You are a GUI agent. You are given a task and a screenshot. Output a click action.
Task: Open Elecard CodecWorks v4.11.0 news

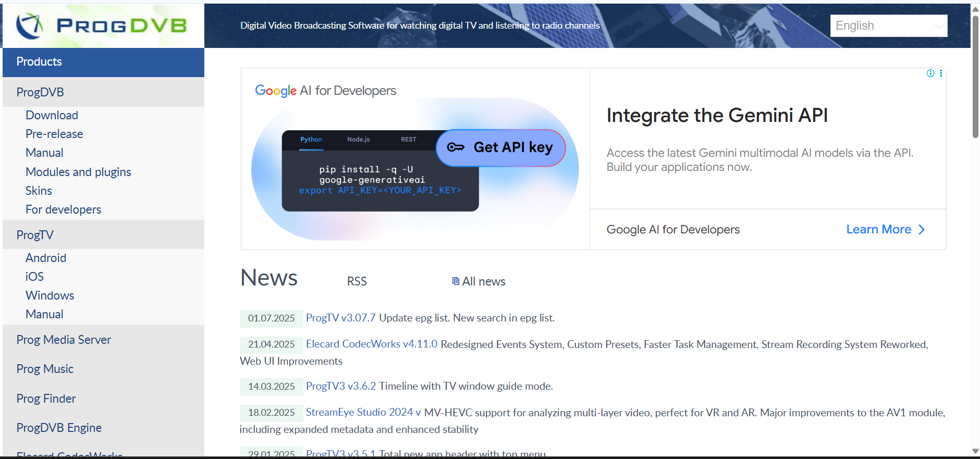tap(372, 344)
